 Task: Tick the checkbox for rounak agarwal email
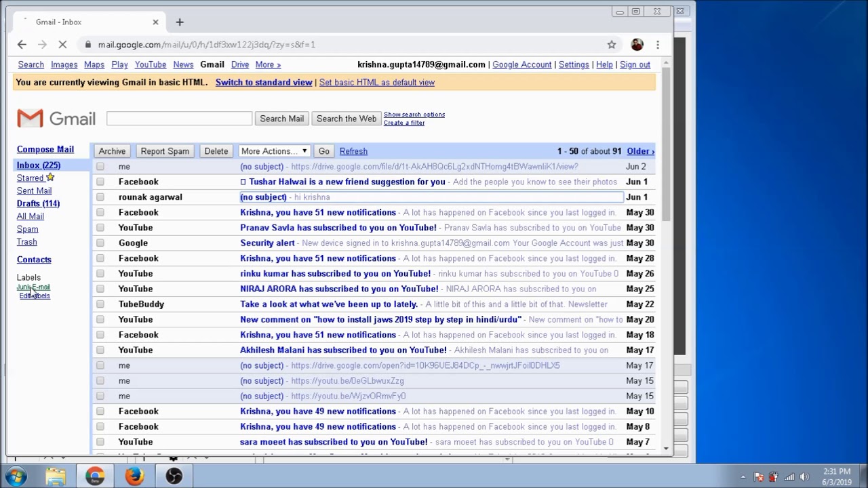click(100, 197)
